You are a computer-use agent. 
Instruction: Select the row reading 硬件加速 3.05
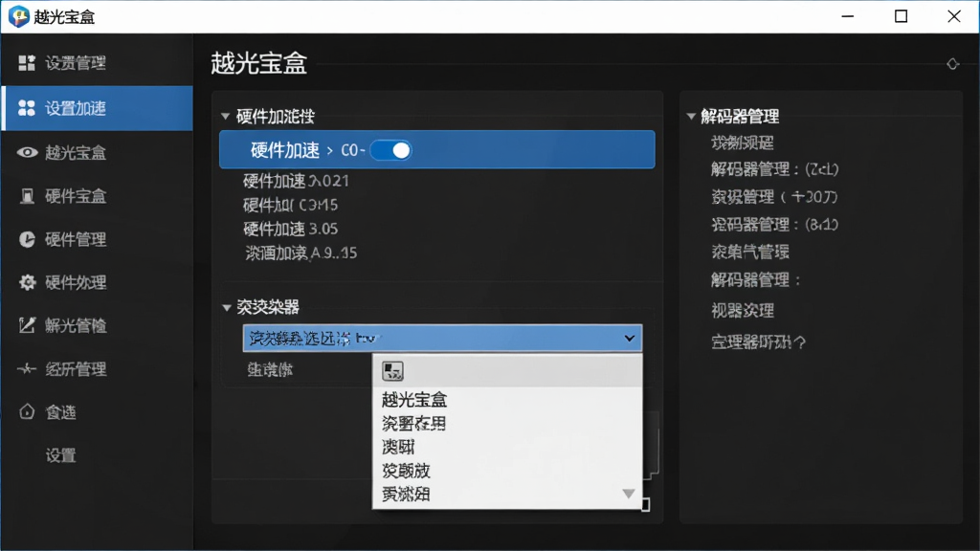coord(291,229)
